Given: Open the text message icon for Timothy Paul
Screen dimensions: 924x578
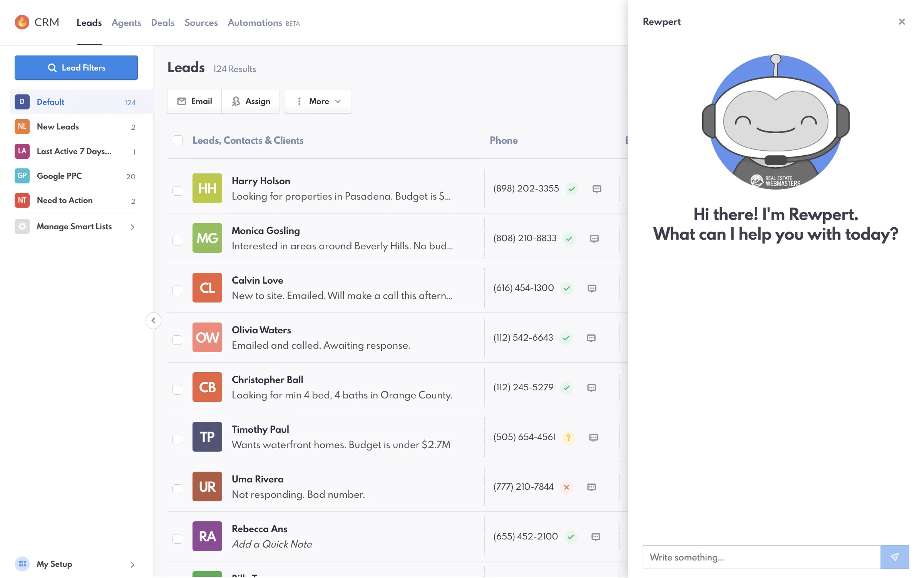Looking at the screenshot, I should click(593, 437).
